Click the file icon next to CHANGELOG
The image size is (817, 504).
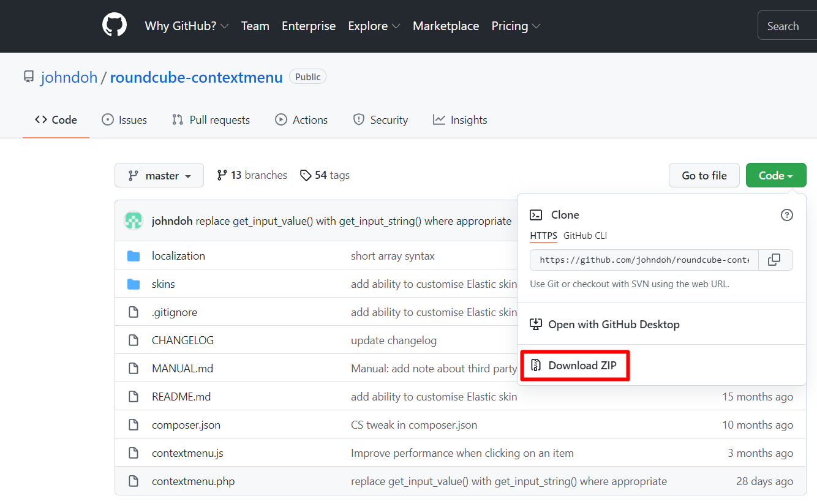coord(134,340)
